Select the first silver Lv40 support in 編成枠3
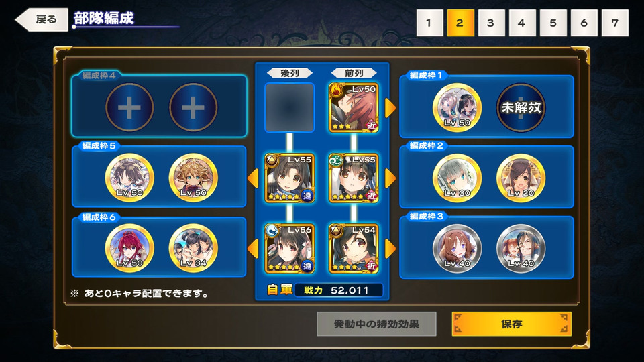The width and height of the screenshot is (644, 362). coord(457,248)
